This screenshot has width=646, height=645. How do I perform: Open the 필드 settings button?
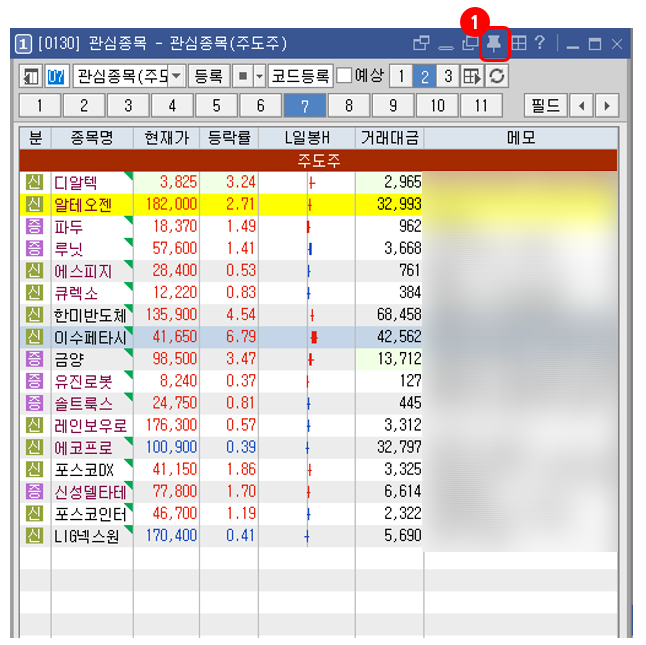(x=545, y=105)
